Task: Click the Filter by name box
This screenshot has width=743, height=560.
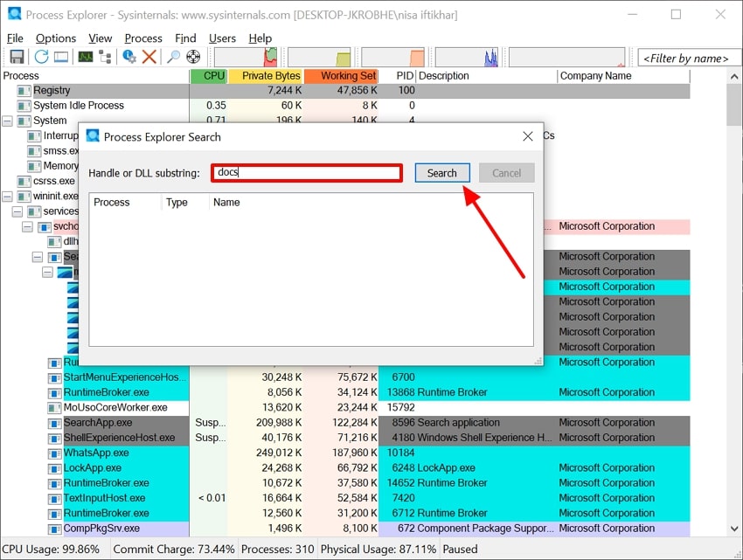Action: (x=690, y=59)
